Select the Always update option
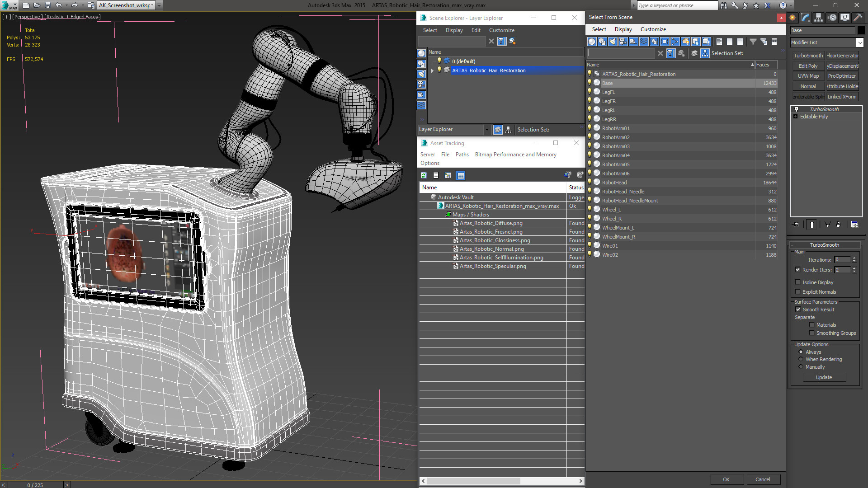The image size is (868, 488). (x=801, y=352)
